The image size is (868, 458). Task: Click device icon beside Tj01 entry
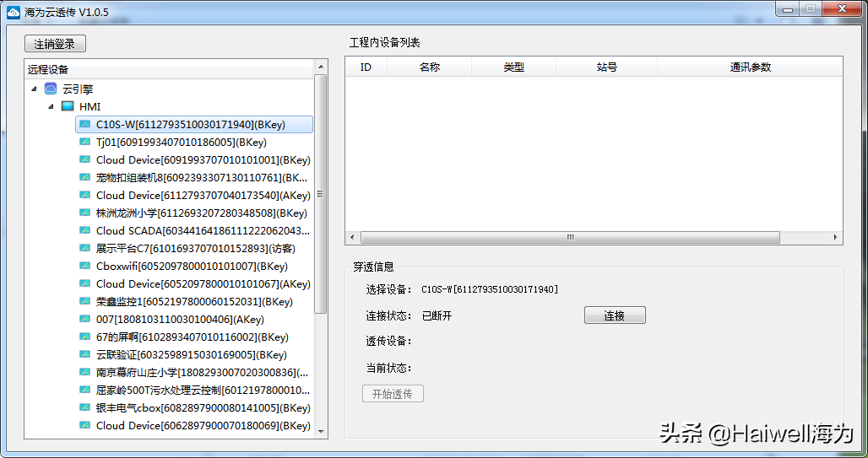pos(84,142)
